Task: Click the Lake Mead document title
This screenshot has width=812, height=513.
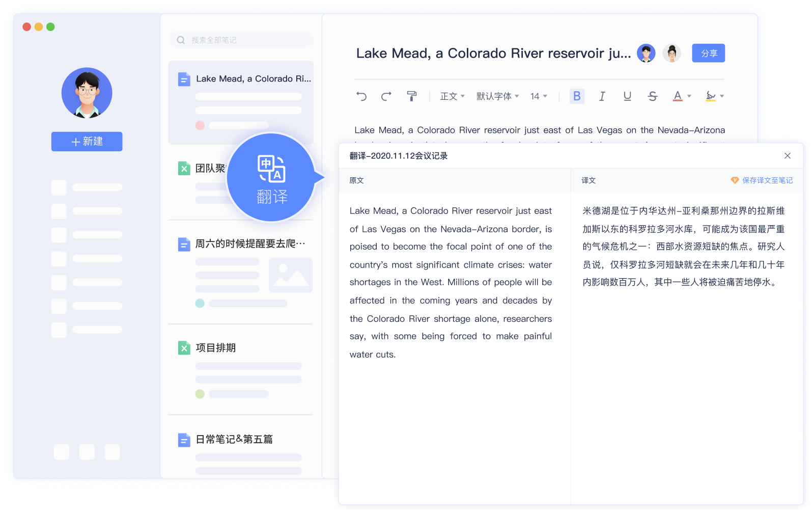Action: [493, 53]
